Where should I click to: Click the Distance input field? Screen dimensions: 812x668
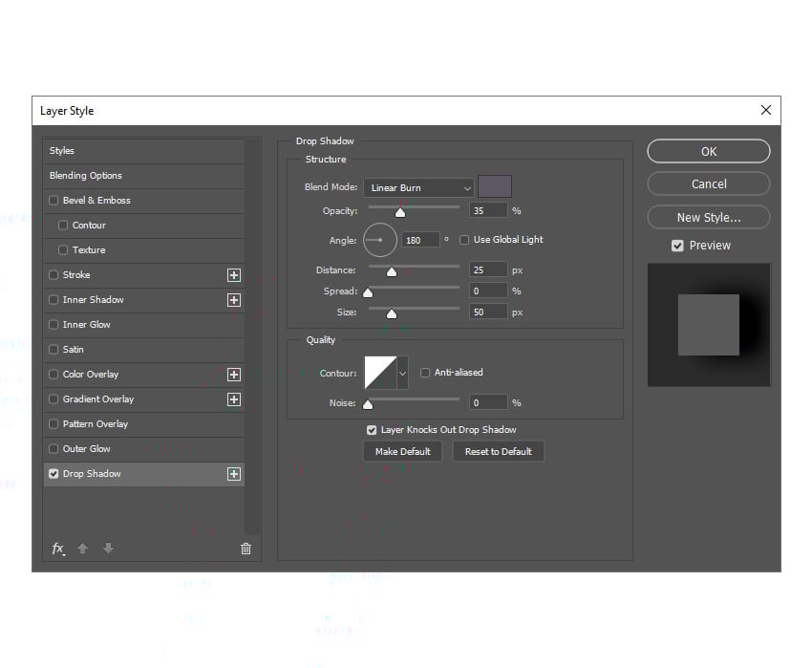(x=487, y=269)
